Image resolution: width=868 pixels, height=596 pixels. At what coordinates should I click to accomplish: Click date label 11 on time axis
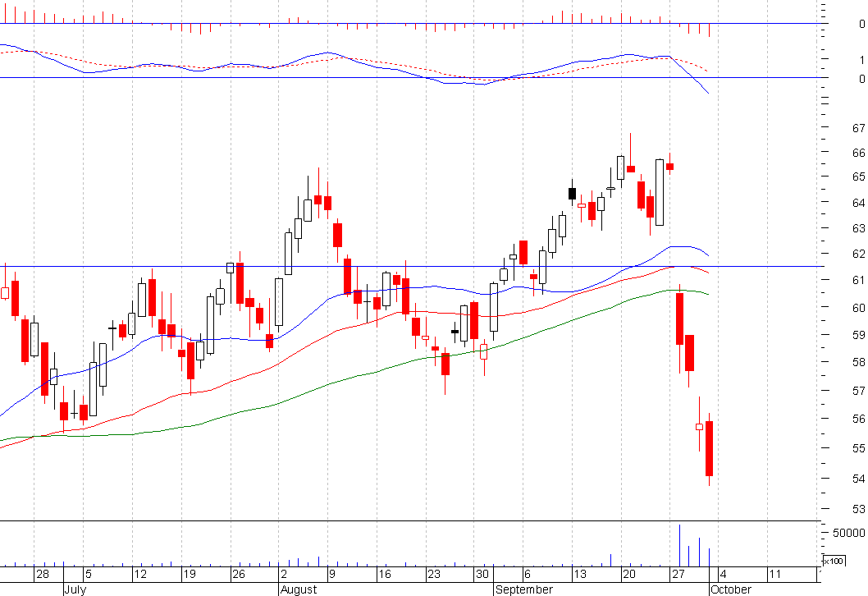coord(775,574)
